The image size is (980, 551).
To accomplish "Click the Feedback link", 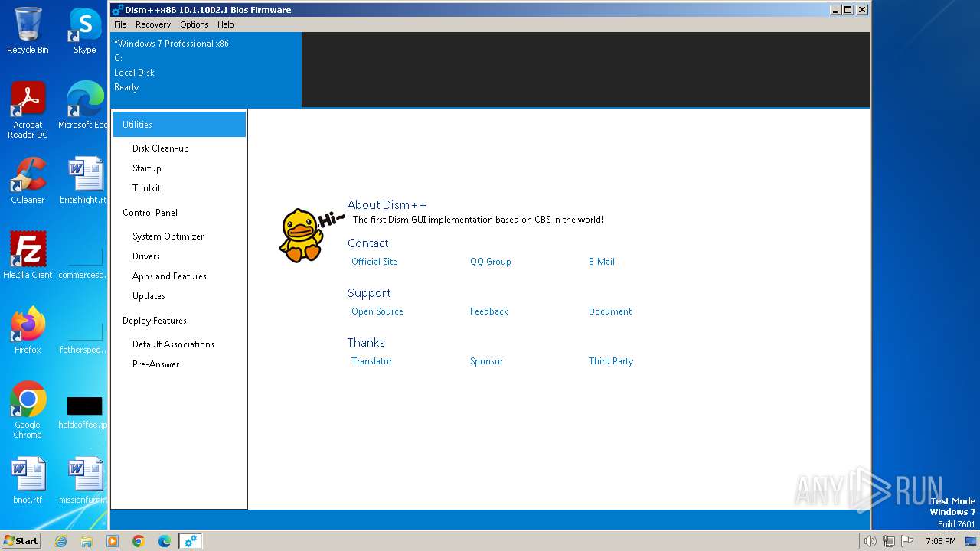I will [x=489, y=311].
